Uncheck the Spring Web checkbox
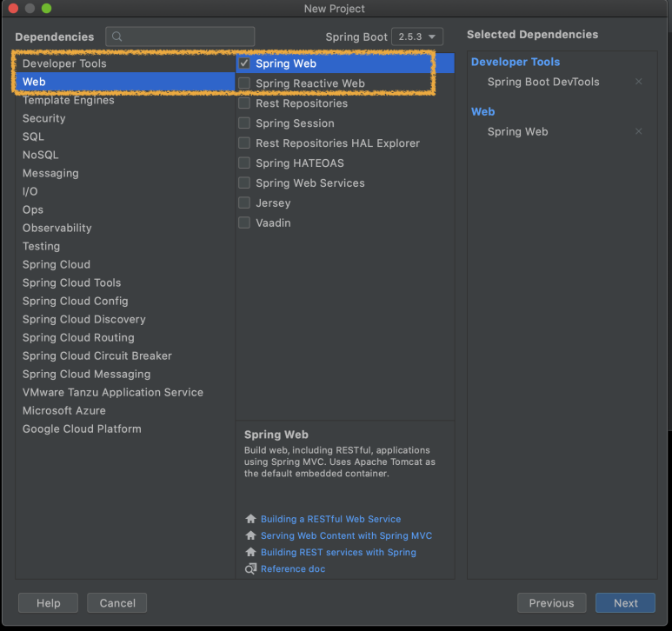Screen dimensions: 672x631 click(244, 63)
